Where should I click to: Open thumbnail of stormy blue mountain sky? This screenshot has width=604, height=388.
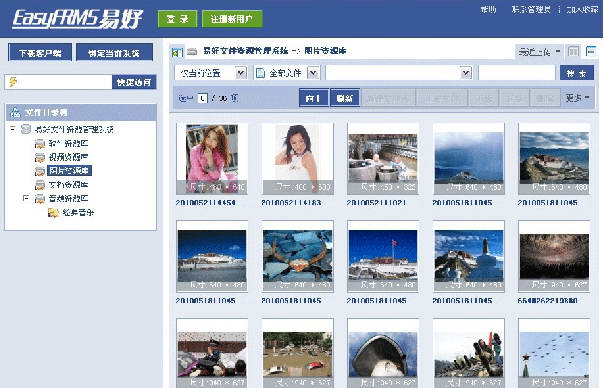(x=468, y=159)
